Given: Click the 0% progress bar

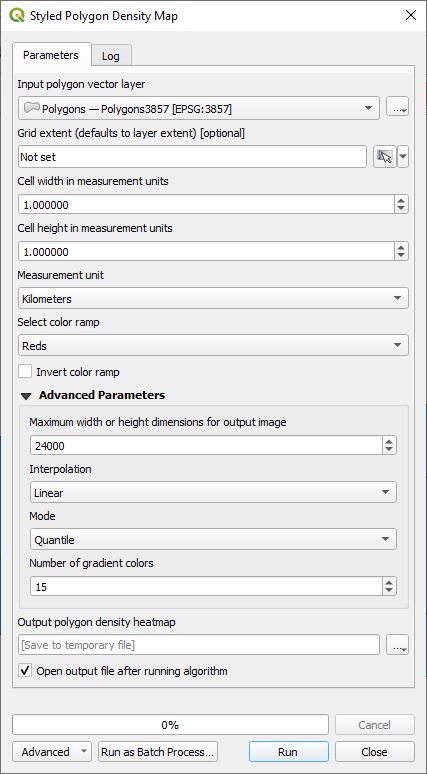Looking at the screenshot, I should [170, 725].
